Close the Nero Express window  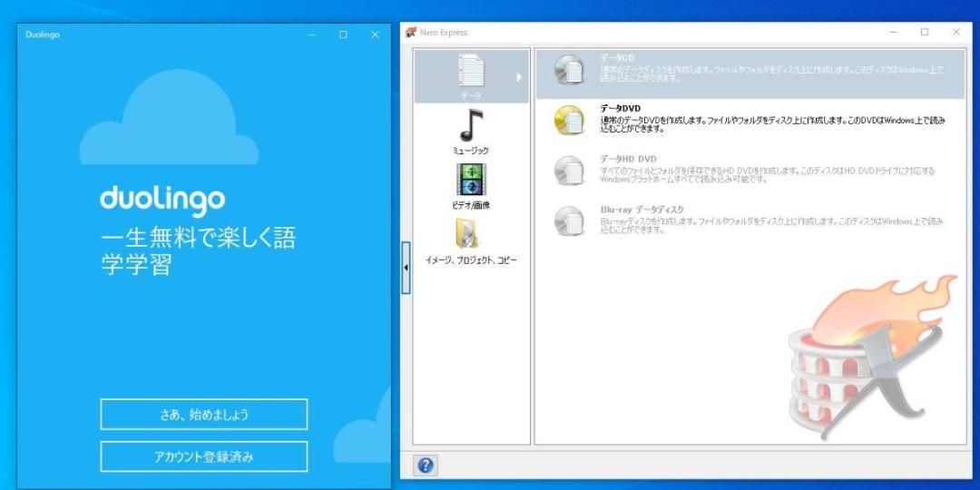tap(955, 33)
